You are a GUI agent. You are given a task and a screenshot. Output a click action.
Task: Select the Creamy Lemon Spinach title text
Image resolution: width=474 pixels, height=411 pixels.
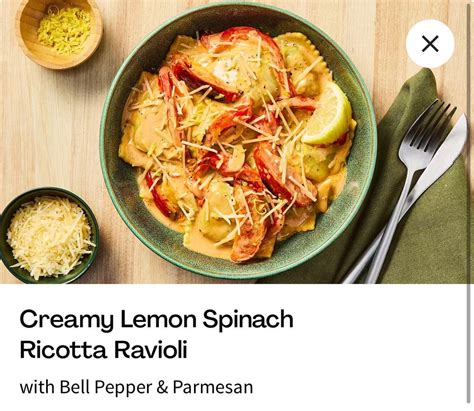157,319
